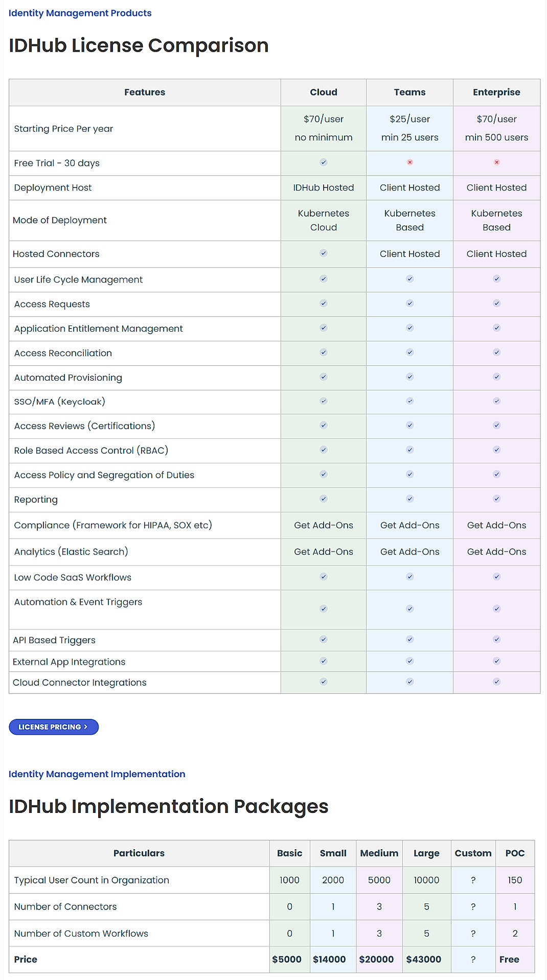Image resolution: width=547 pixels, height=980 pixels.
Task: Click the $20000 Medium price cell
Action: (x=379, y=960)
